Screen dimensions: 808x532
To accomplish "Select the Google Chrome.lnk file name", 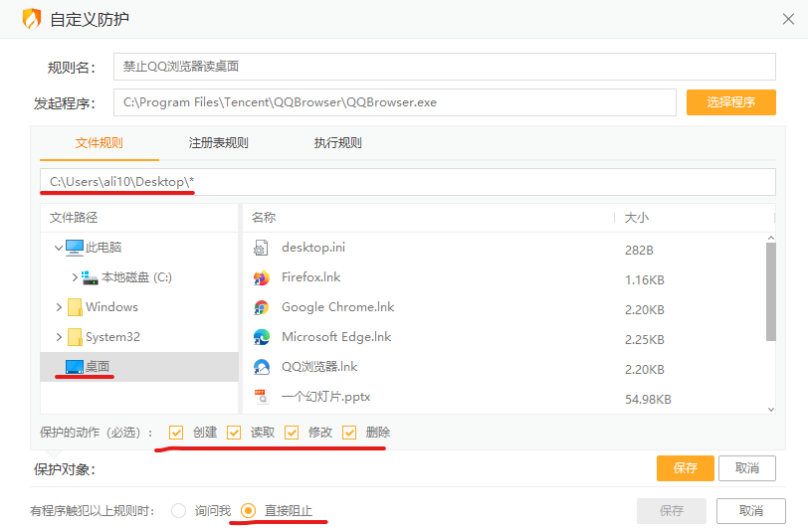I will point(338,307).
